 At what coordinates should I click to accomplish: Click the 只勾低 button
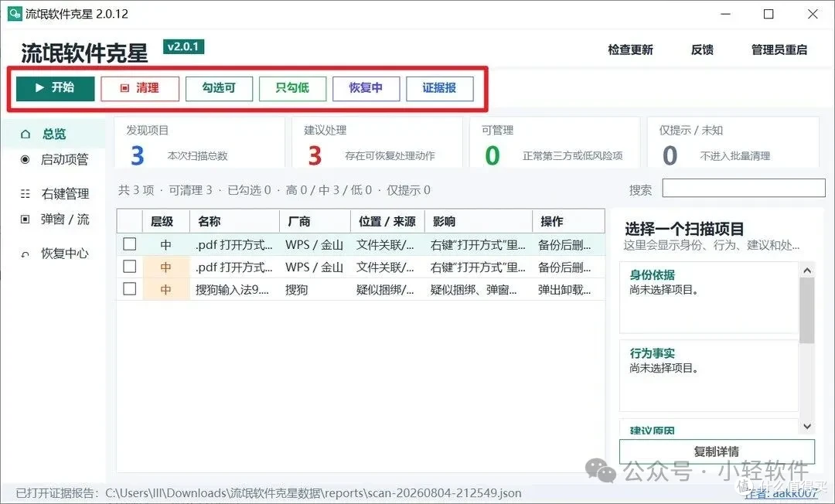(292, 88)
